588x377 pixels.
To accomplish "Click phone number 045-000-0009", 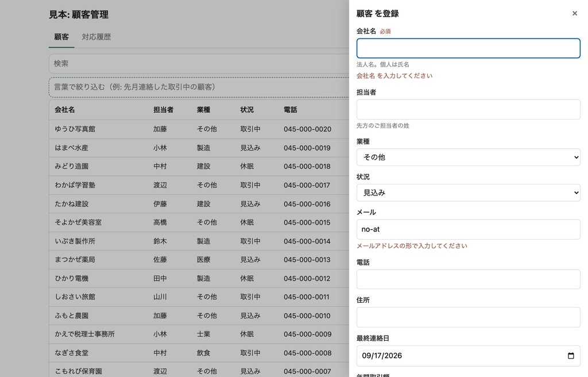I will coord(308,334).
